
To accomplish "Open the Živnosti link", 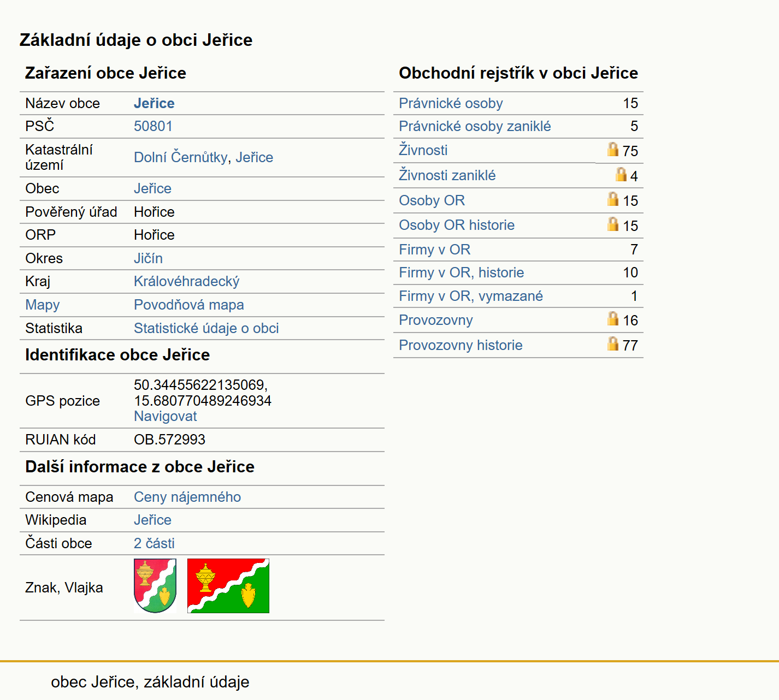I will [x=423, y=150].
